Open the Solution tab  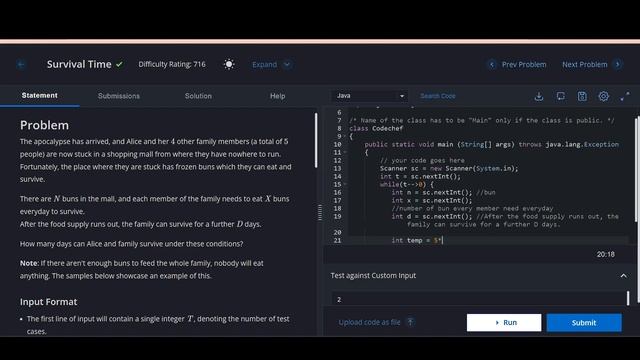(198, 96)
